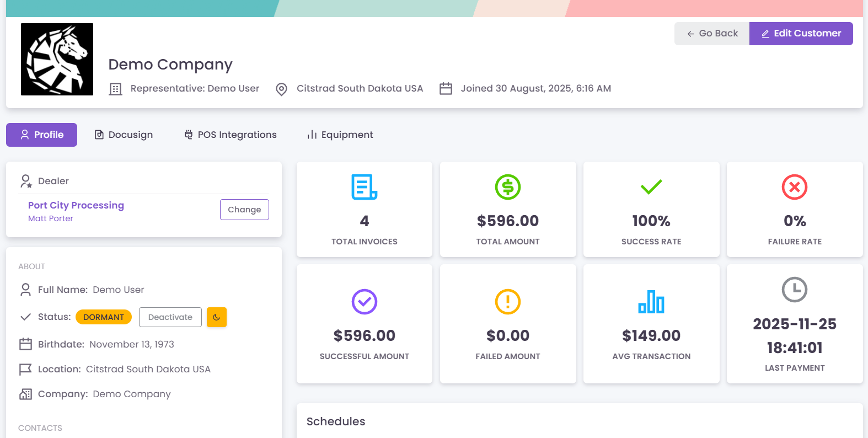The image size is (868, 438).
Task: Click the orange exclamation Failed Amount icon
Action: (507, 302)
